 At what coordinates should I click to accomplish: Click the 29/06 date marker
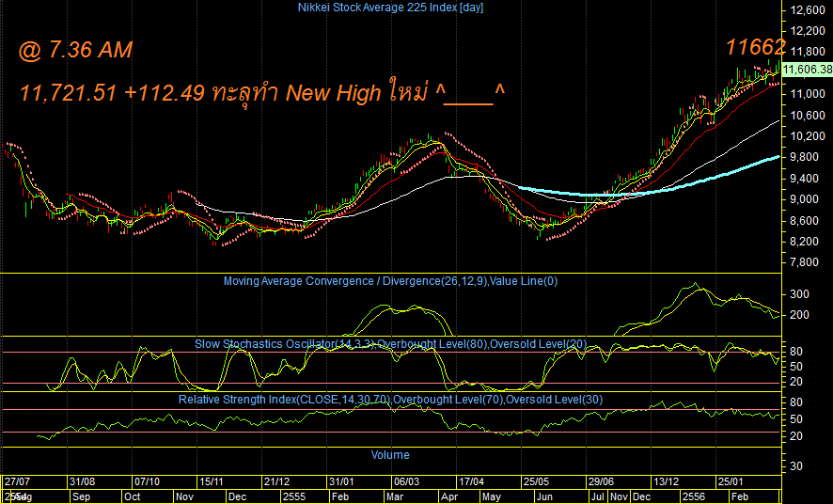pyautogui.click(x=601, y=481)
